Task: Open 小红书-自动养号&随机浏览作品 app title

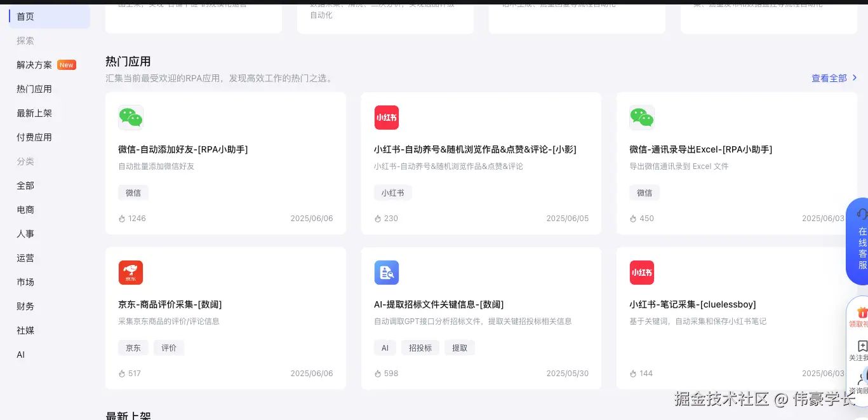Action: tap(475, 149)
